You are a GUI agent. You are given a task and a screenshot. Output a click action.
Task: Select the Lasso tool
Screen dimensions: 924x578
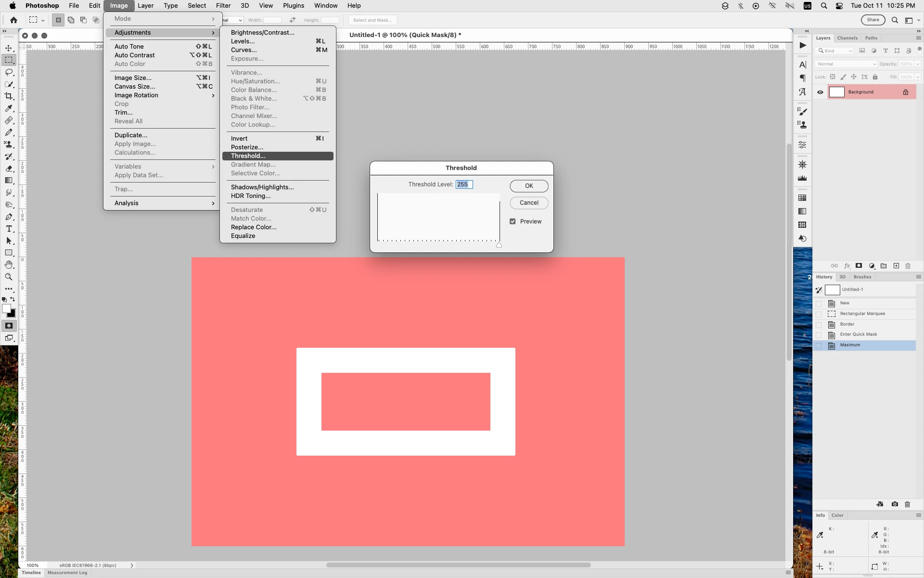[9, 72]
